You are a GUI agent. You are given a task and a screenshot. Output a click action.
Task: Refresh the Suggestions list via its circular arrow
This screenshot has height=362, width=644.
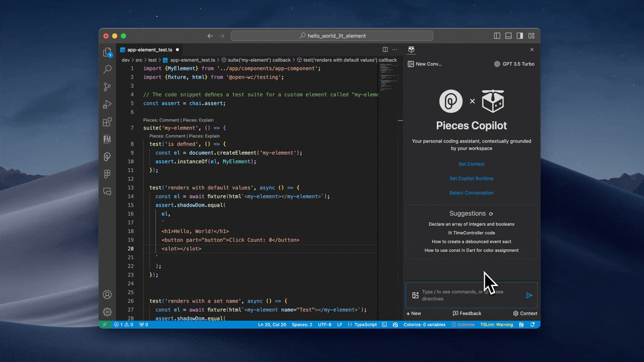pyautogui.click(x=491, y=213)
